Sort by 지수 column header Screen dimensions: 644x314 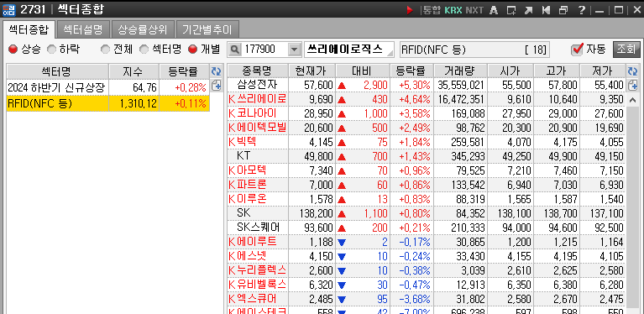[134, 71]
